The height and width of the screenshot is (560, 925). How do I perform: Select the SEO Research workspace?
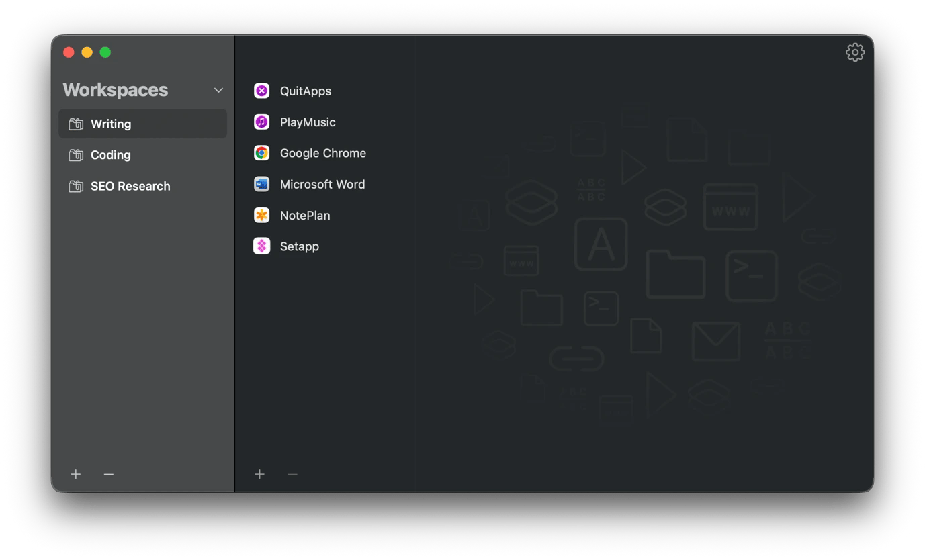coord(142,186)
